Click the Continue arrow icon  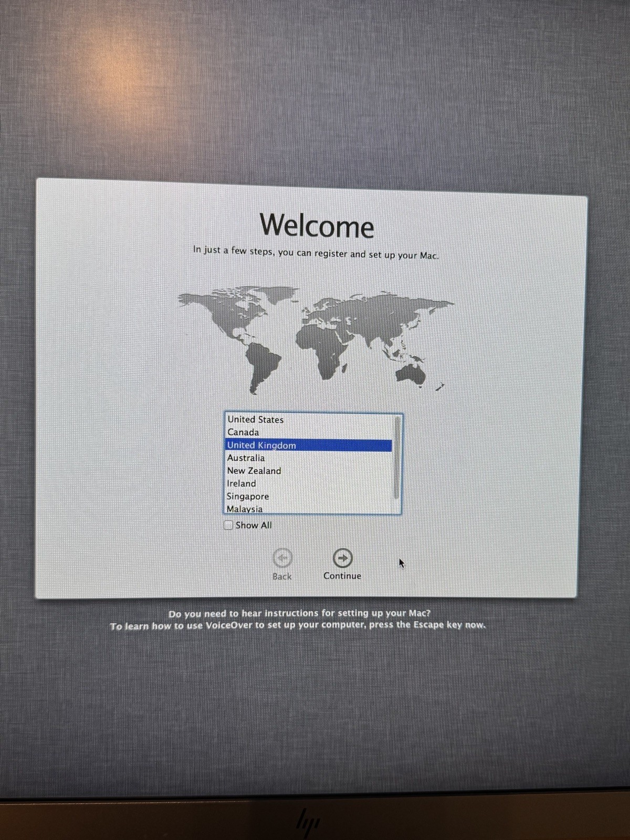coord(343,558)
